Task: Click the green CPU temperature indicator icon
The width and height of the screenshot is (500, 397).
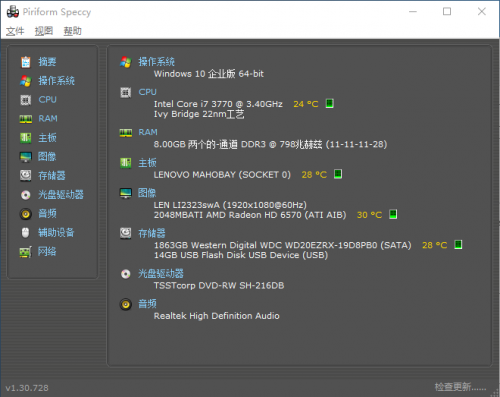Action: coord(330,104)
